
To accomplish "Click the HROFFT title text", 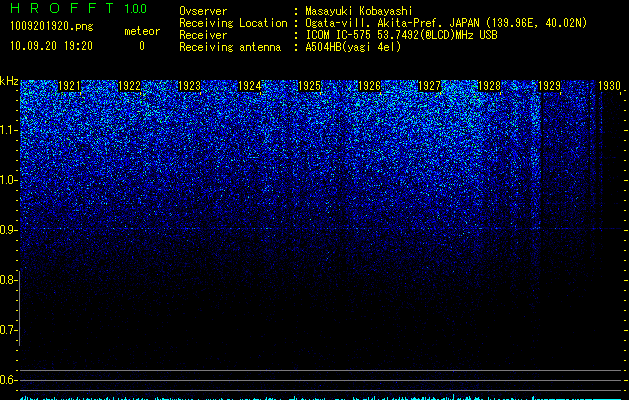I will click(62, 8).
